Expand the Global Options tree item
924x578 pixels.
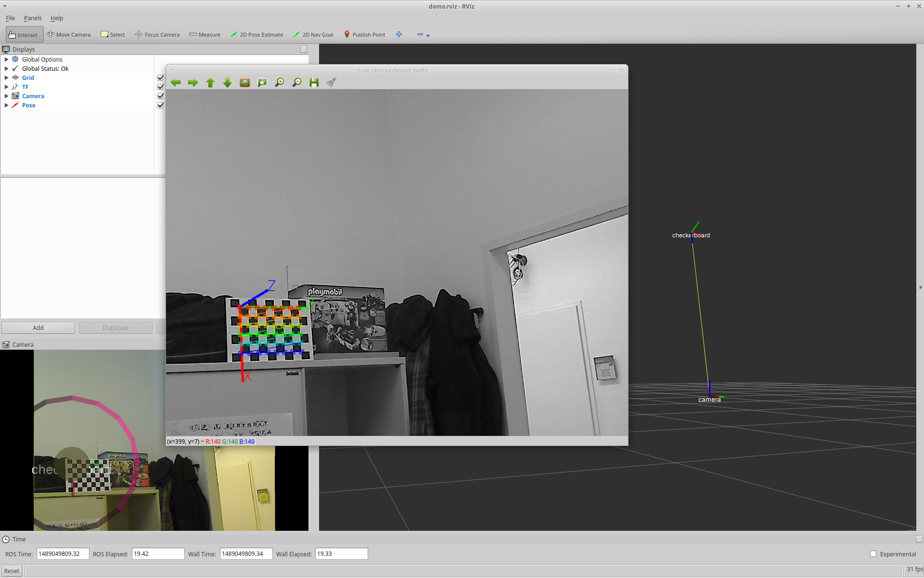(x=6, y=60)
